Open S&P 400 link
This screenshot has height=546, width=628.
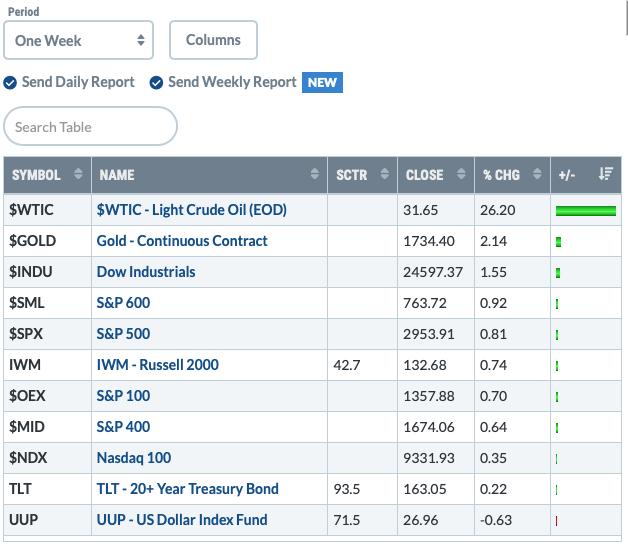coord(123,427)
